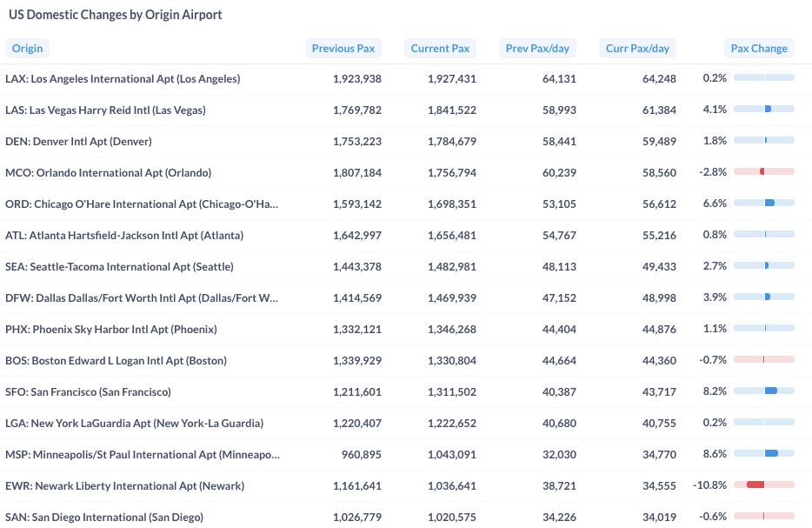This screenshot has height=528, width=812.
Task: Click the red -2.8% bar for Orlando
Action: 762,171
